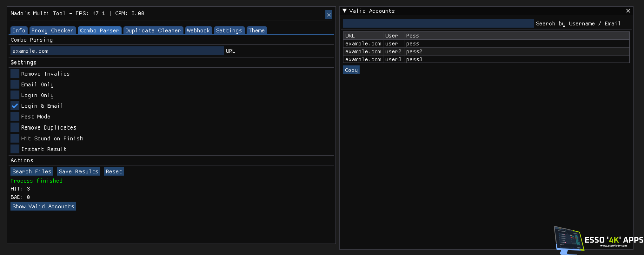Turn on Fast Mode
The image size is (644, 255).
[15, 116]
